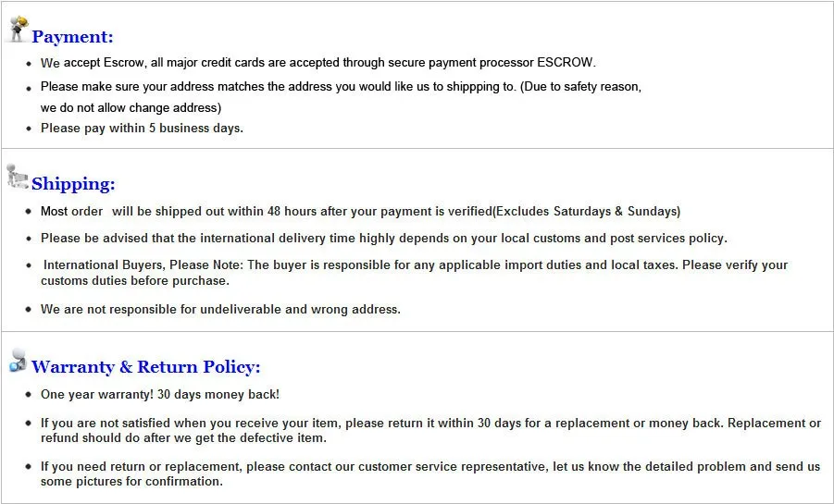
Task: Click the undeliverable and wrong address disclaimer
Action: [220, 310]
